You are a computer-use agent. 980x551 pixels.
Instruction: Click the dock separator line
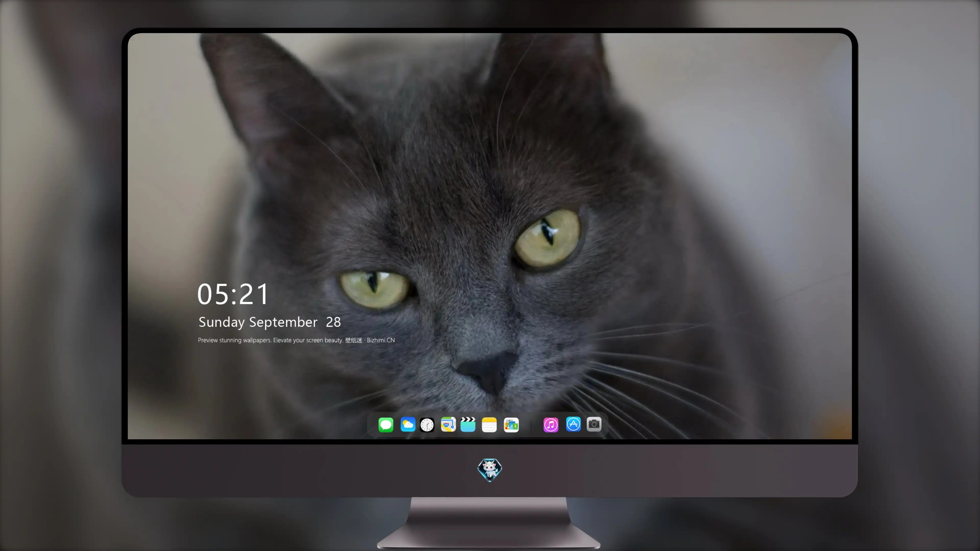click(x=531, y=425)
